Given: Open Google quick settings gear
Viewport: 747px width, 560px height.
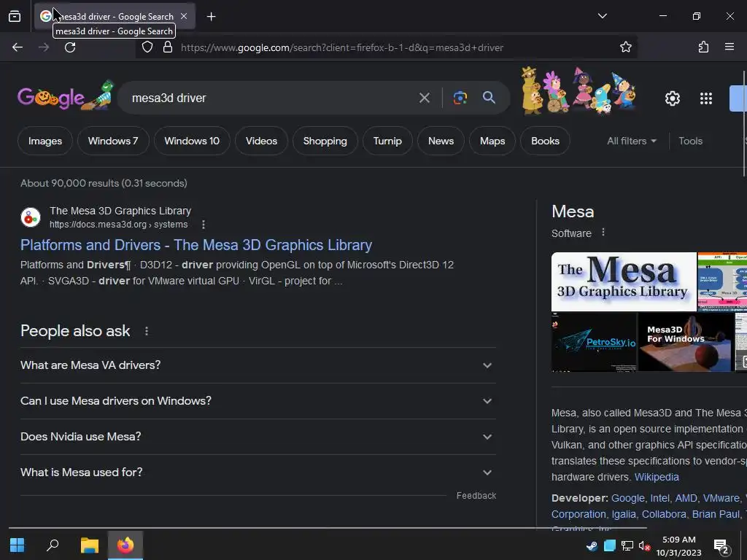Looking at the screenshot, I should click(x=672, y=98).
